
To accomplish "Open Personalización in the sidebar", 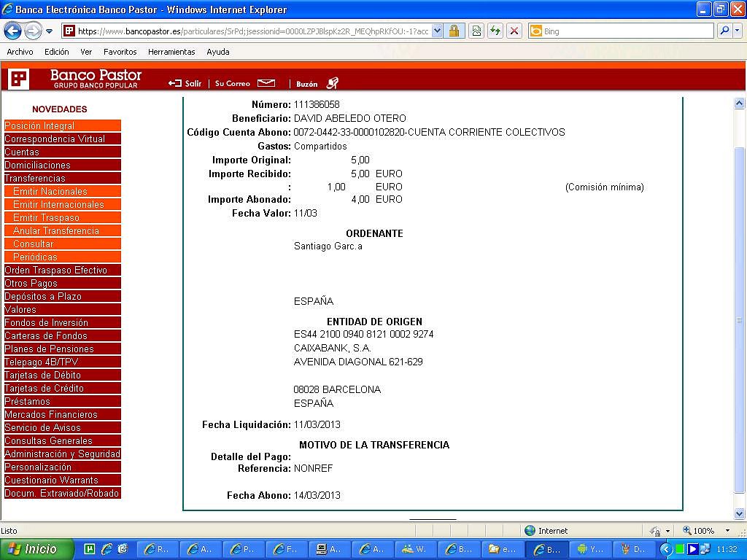I will point(63,467).
